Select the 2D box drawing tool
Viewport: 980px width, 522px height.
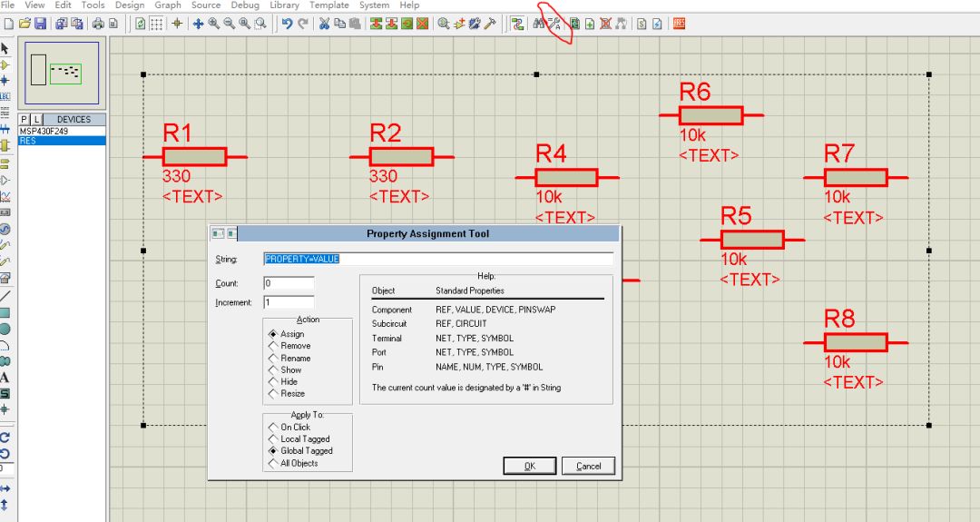(x=5, y=312)
